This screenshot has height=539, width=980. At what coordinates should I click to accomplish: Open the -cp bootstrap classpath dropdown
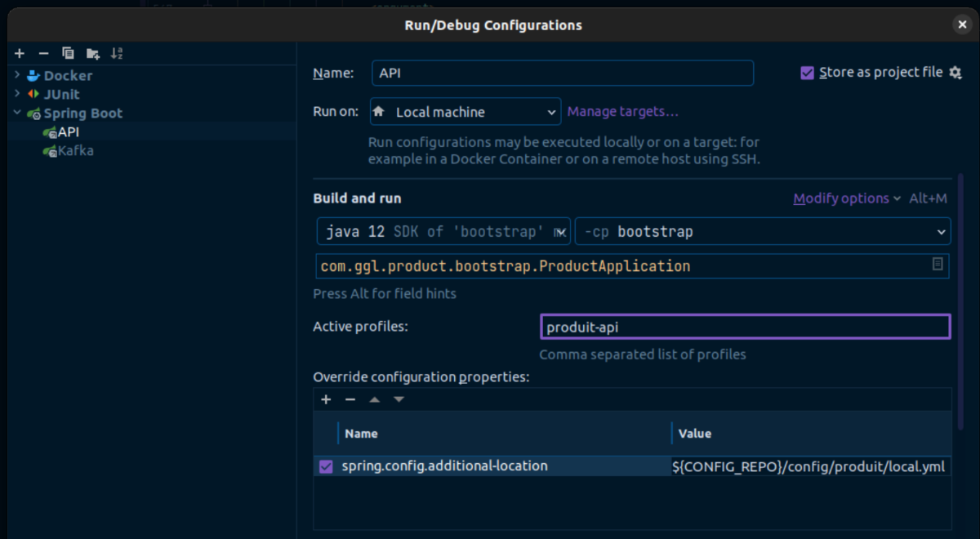point(762,232)
